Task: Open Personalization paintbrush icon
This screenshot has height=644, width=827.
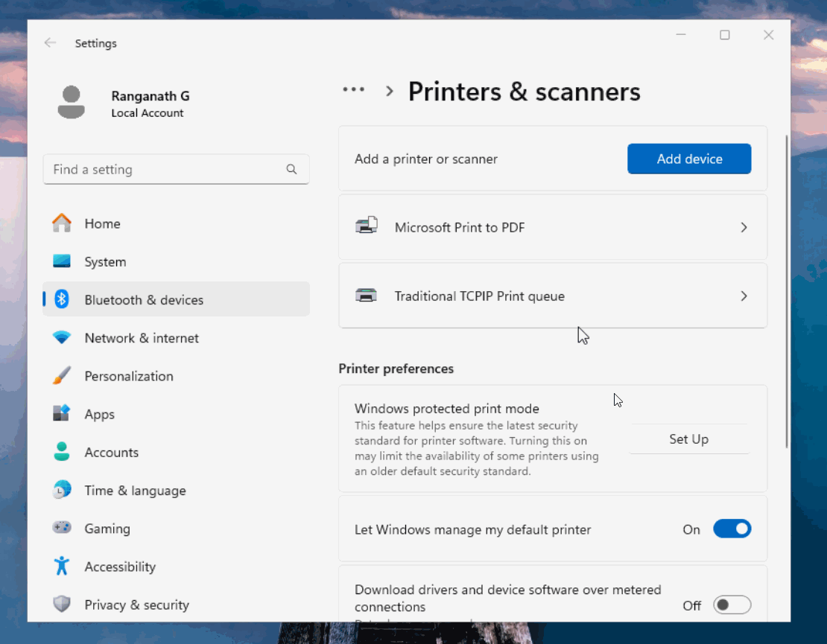Action: 62,376
